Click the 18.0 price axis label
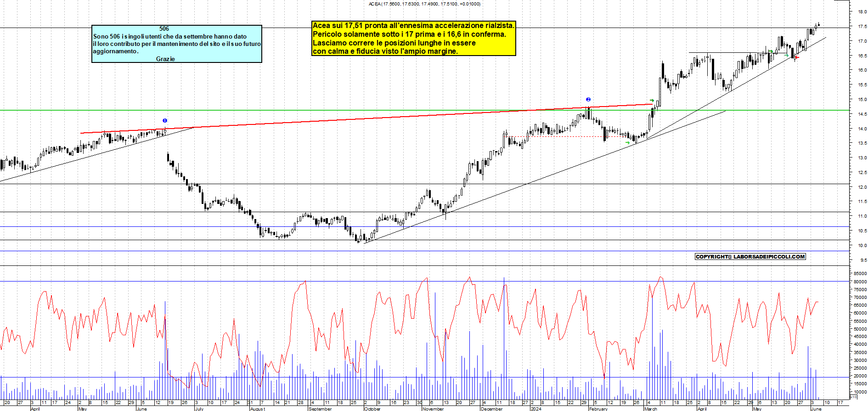Viewport: 868px width, 411px height. (862, 12)
